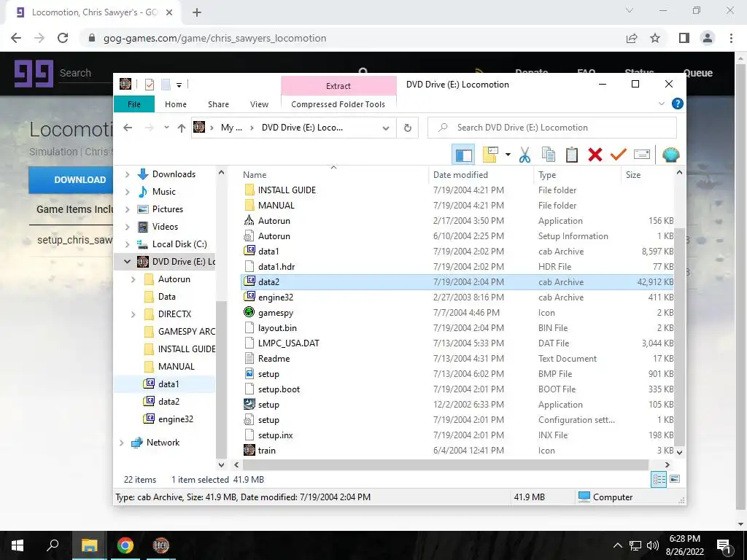Select Videos in navigation pane
The image size is (747, 560).
165,227
